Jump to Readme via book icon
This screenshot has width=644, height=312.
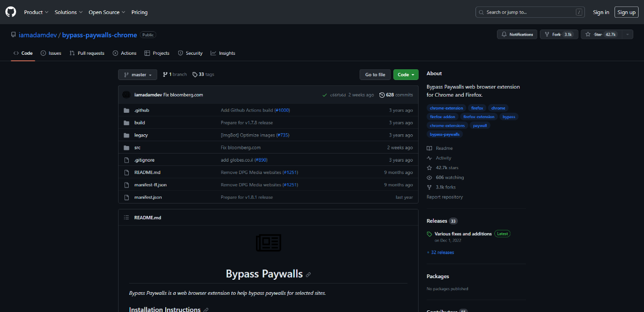tap(429, 148)
